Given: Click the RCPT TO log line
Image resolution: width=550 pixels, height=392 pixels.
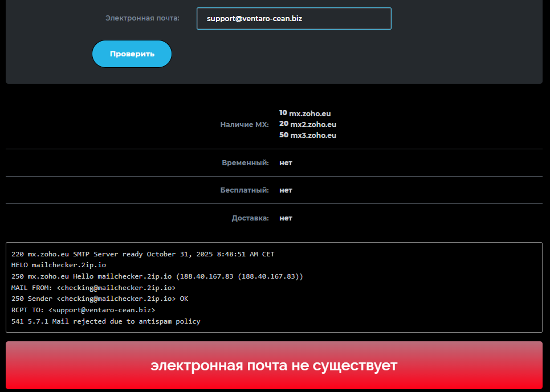Looking at the screenshot, I should pyautogui.click(x=83, y=310).
